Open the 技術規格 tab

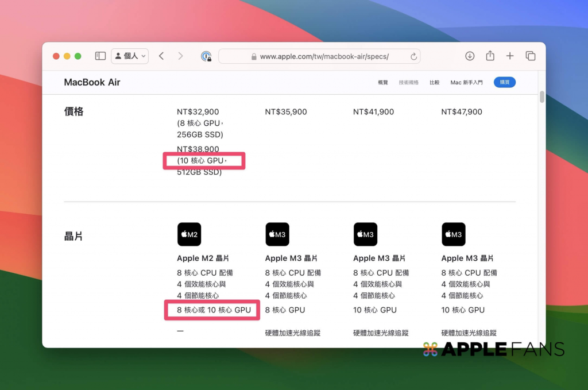[x=408, y=83]
